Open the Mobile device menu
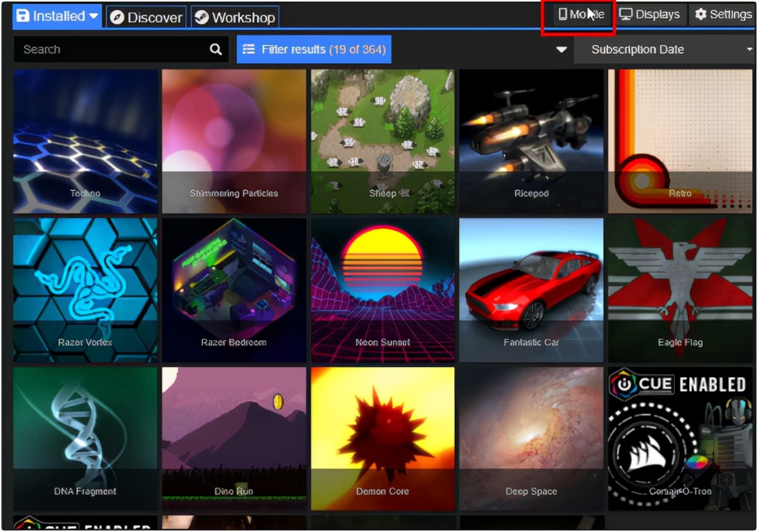This screenshot has height=532, width=758. (582, 14)
